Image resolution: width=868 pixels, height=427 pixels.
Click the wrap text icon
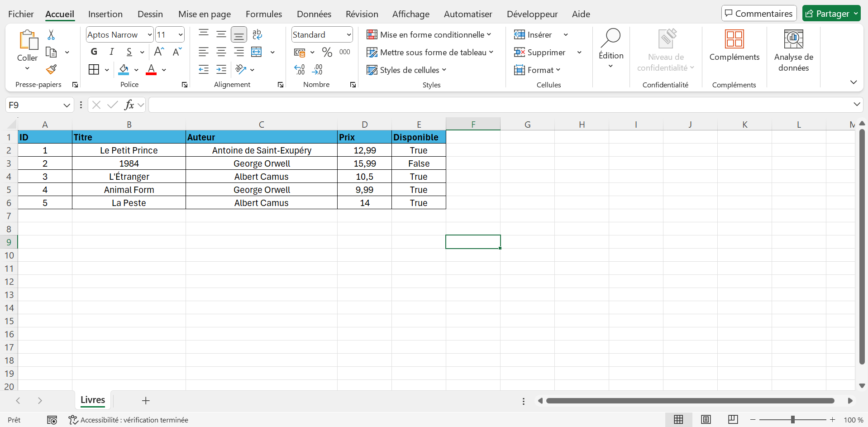[257, 34]
